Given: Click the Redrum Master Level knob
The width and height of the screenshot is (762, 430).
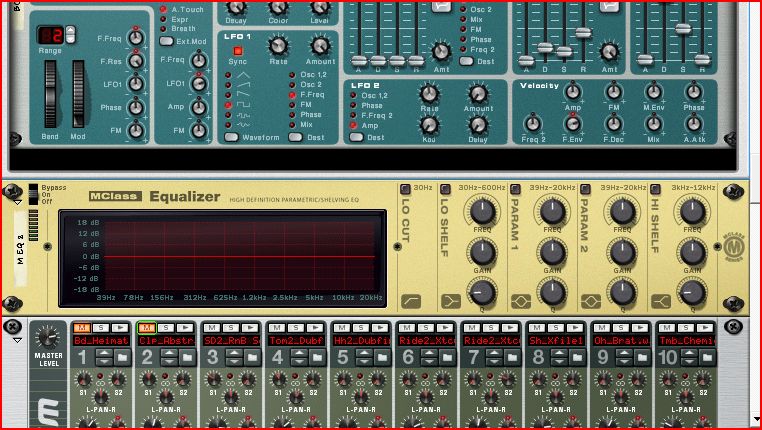Looking at the screenshot, I should click(x=48, y=337).
